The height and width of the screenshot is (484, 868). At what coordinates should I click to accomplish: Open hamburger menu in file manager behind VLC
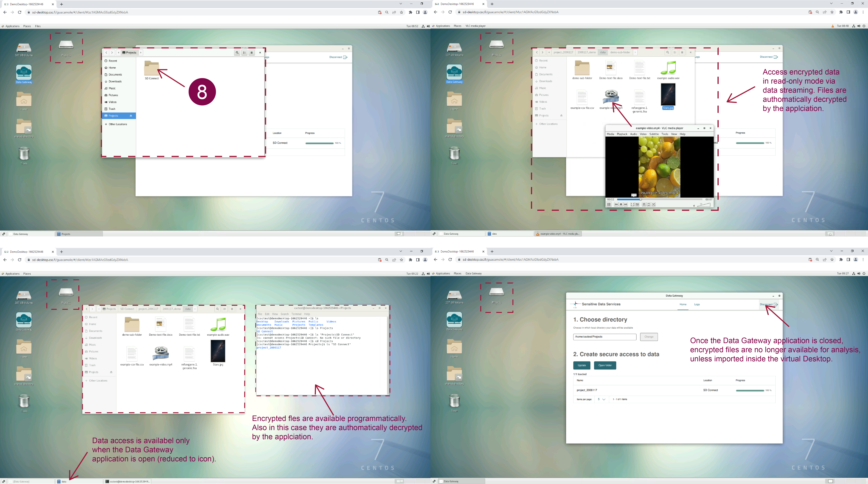click(x=682, y=52)
